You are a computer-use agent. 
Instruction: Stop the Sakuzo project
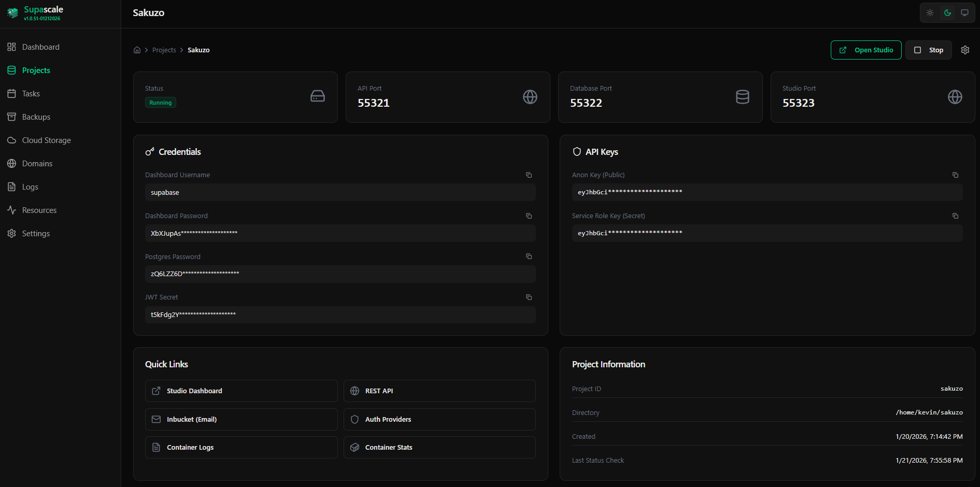click(928, 50)
